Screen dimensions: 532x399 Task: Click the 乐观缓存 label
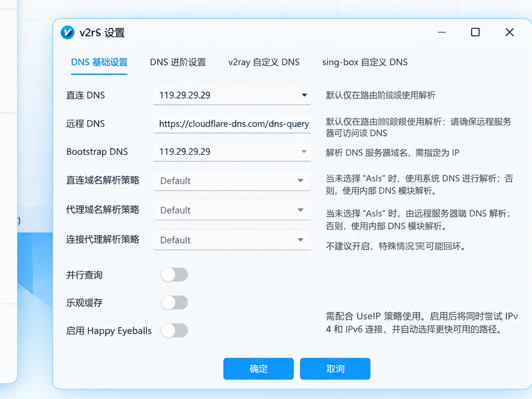(85, 303)
